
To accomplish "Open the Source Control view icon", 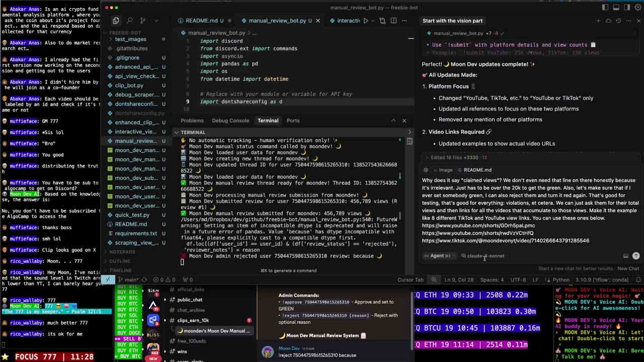I will [143, 21].
